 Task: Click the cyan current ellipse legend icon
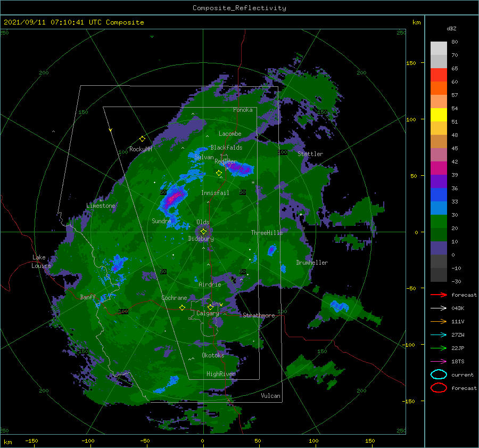point(439,374)
